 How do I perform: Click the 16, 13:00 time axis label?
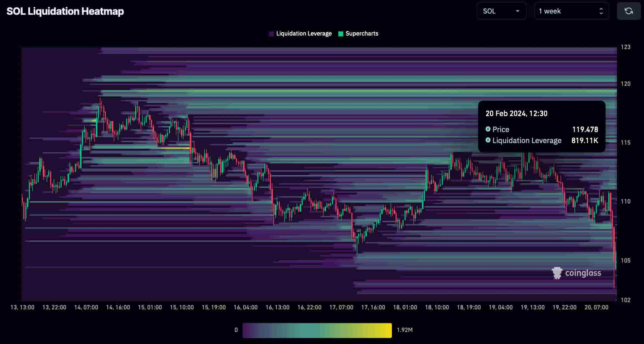click(x=278, y=307)
